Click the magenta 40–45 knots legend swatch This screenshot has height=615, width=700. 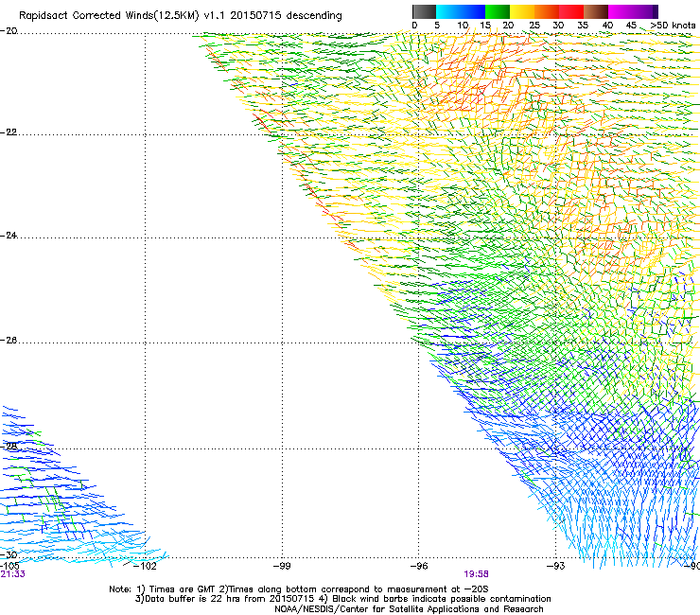coord(621,11)
